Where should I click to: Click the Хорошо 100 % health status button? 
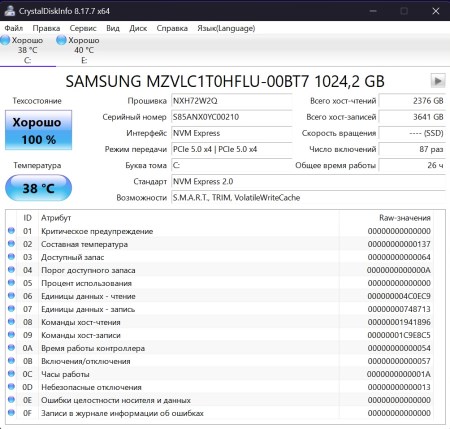(x=38, y=130)
